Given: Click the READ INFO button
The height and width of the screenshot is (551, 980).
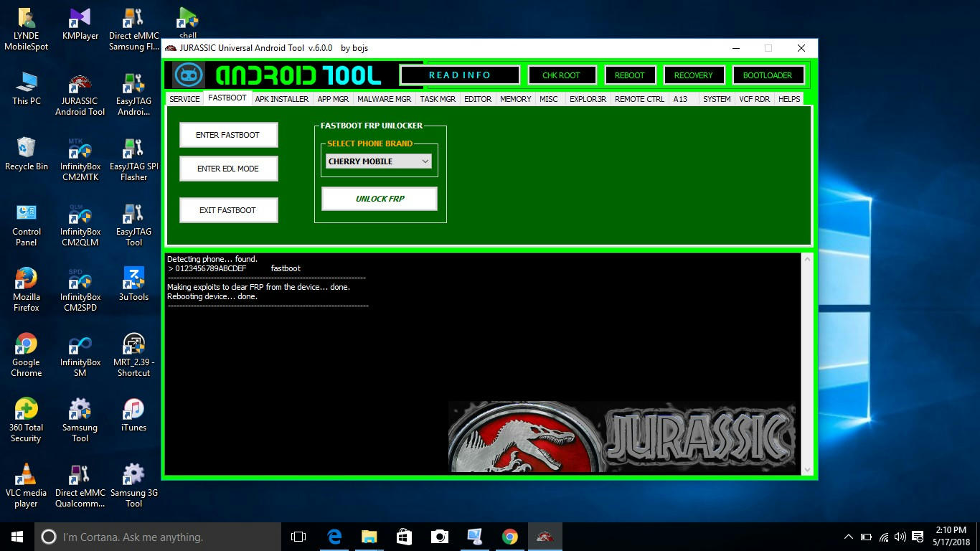Looking at the screenshot, I should click(x=460, y=75).
